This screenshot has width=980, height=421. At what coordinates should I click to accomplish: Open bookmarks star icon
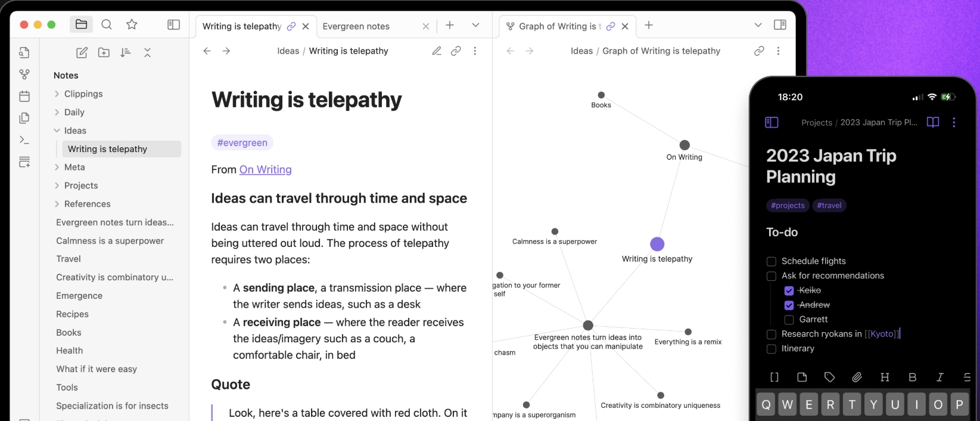click(132, 24)
